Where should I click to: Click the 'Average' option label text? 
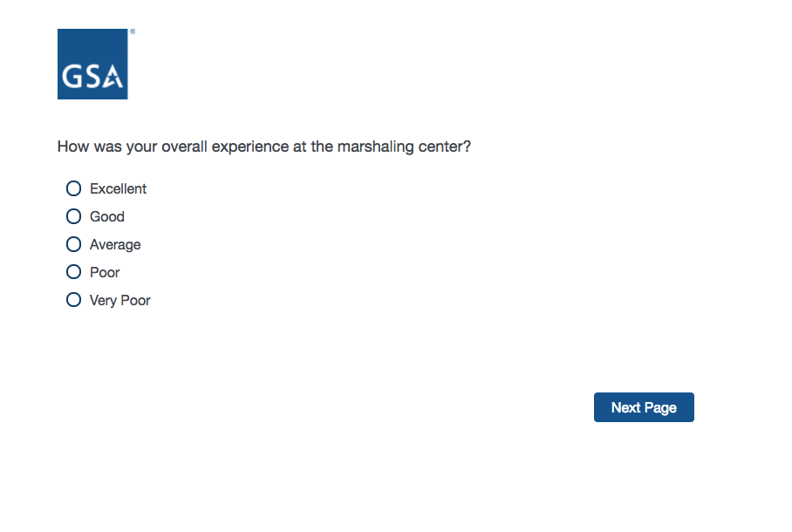point(115,244)
